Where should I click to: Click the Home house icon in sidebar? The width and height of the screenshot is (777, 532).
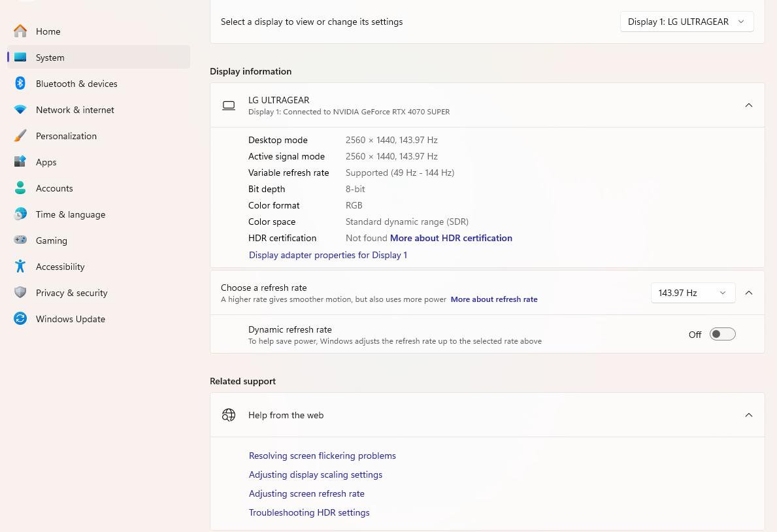pyautogui.click(x=20, y=31)
